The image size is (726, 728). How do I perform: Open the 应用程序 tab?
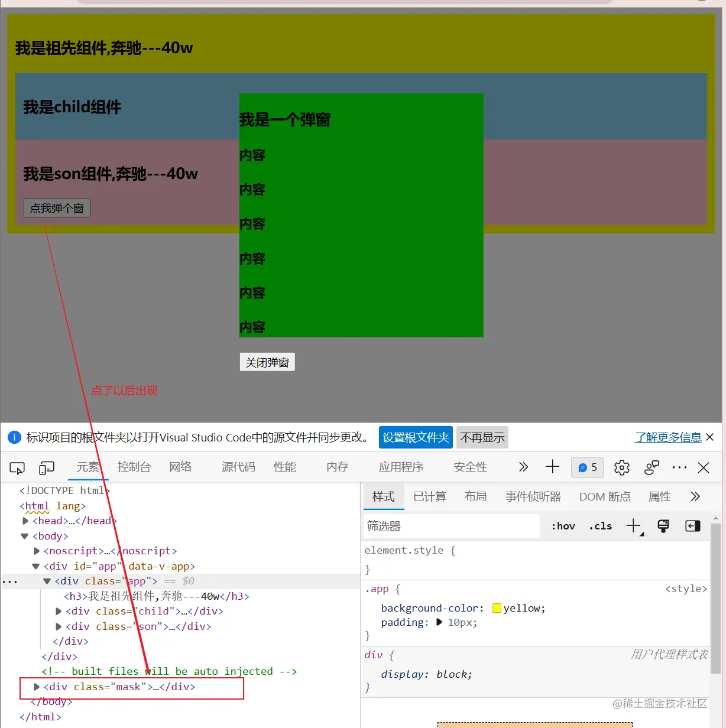(x=401, y=467)
